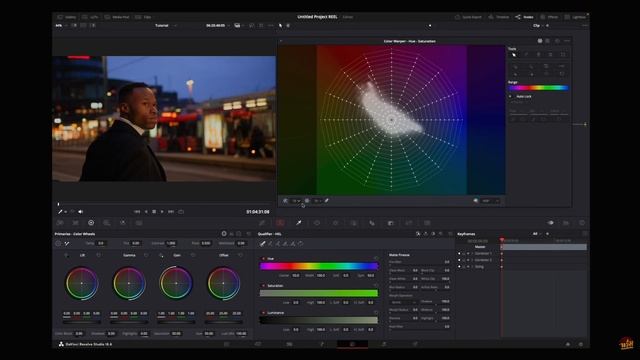This screenshot has width=640, height=360.
Task: Select the Color Warper palette icon
Action: click(x=280, y=223)
